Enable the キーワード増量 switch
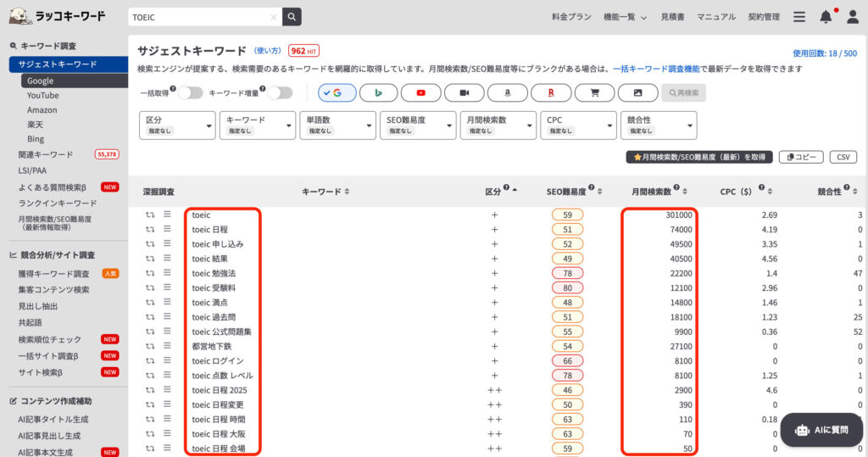 pos(280,92)
